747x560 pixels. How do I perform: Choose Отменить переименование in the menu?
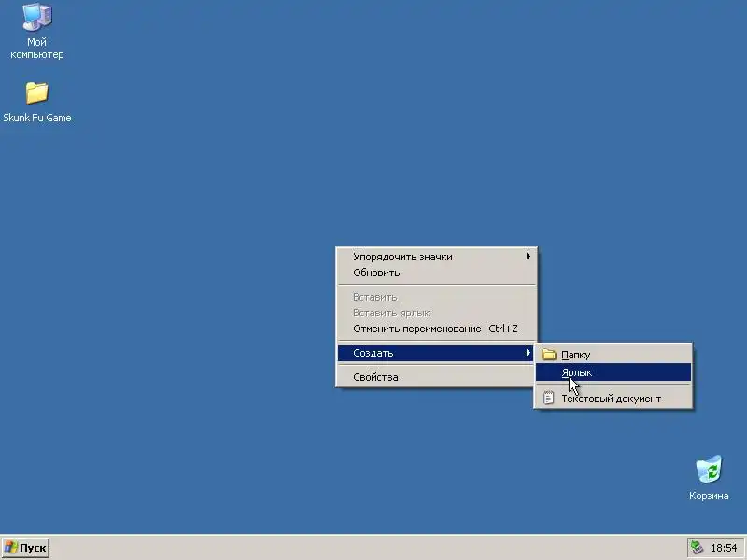point(437,329)
